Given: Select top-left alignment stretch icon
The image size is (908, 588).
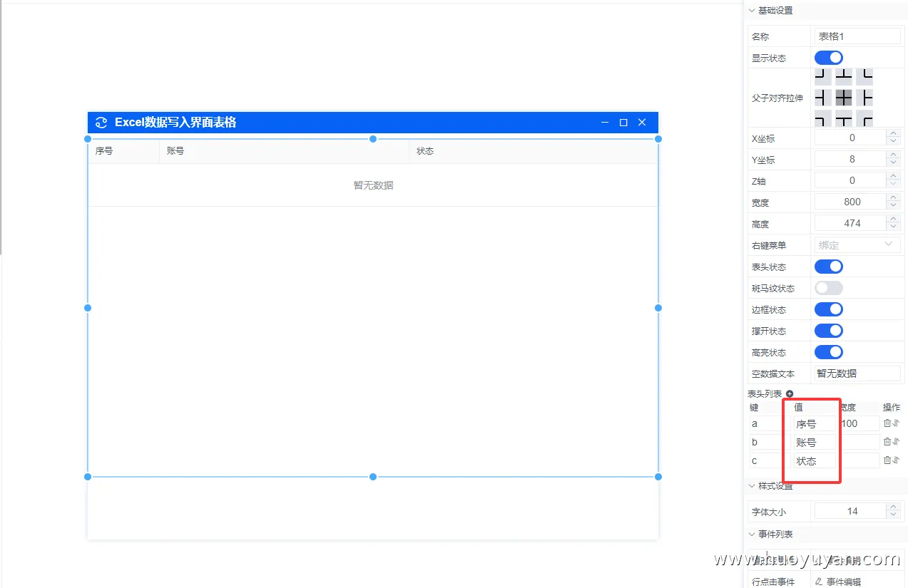Looking at the screenshot, I should click(822, 77).
